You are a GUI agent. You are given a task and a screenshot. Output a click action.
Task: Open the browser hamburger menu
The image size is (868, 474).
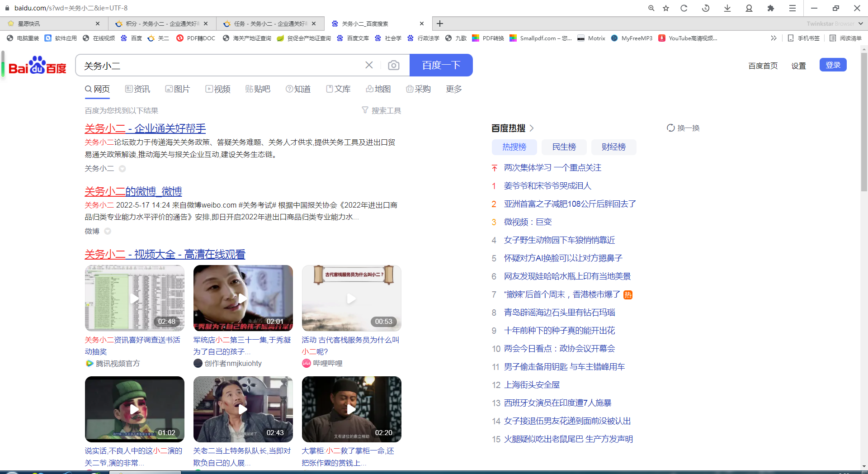pos(793,8)
